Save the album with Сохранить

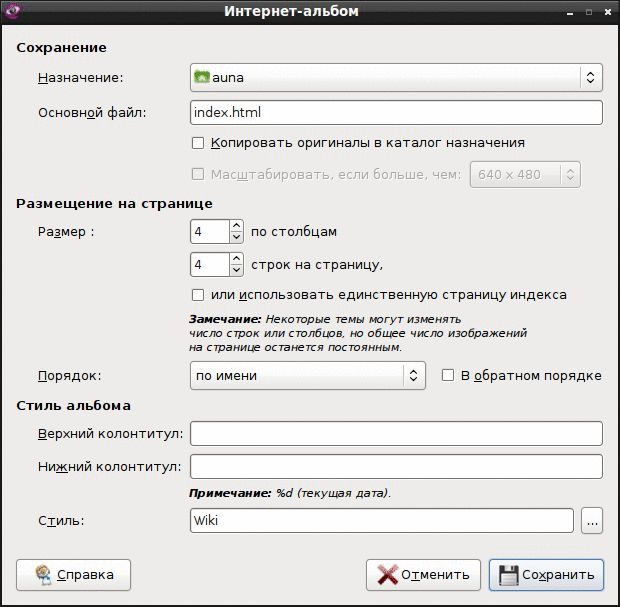coord(546,575)
